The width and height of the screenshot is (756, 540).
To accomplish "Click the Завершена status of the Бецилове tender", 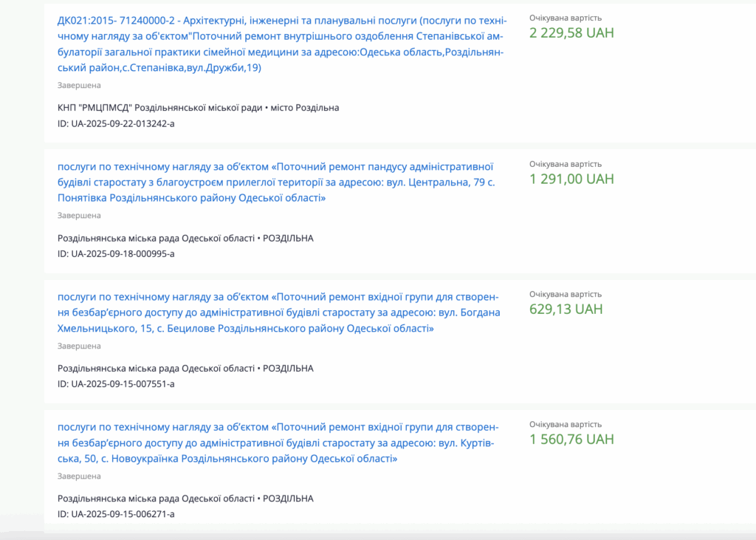I will tap(79, 346).
